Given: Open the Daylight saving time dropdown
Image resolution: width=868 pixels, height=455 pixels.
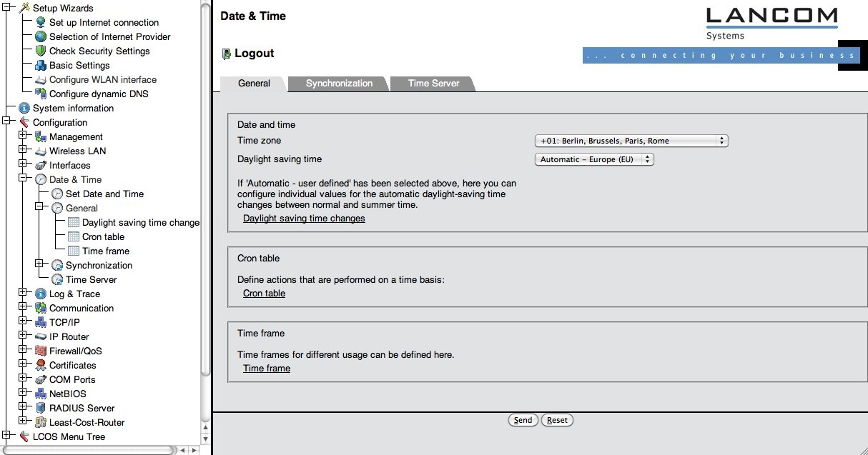Looking at the screenshot, I should [594, 159].
